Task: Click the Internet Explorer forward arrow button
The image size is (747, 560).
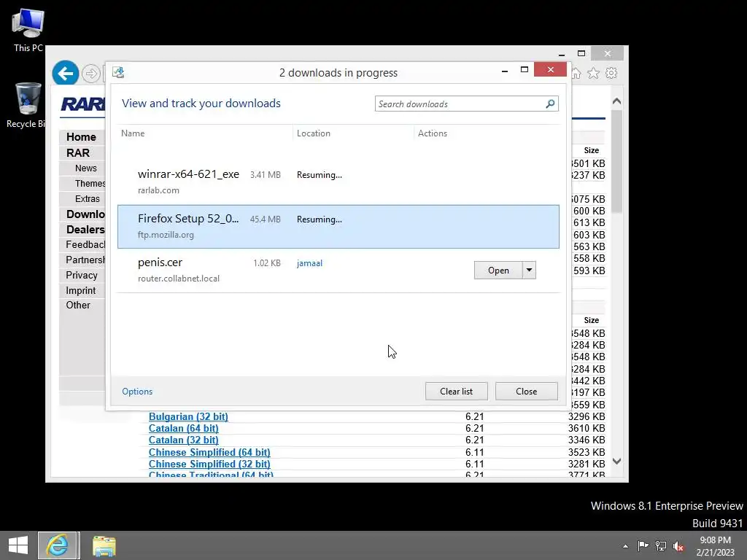Action: point(90,74)
